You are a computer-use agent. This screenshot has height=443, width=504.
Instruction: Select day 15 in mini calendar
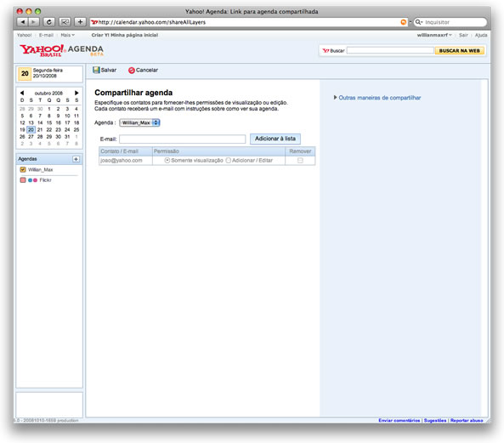[x=48, y=122]
